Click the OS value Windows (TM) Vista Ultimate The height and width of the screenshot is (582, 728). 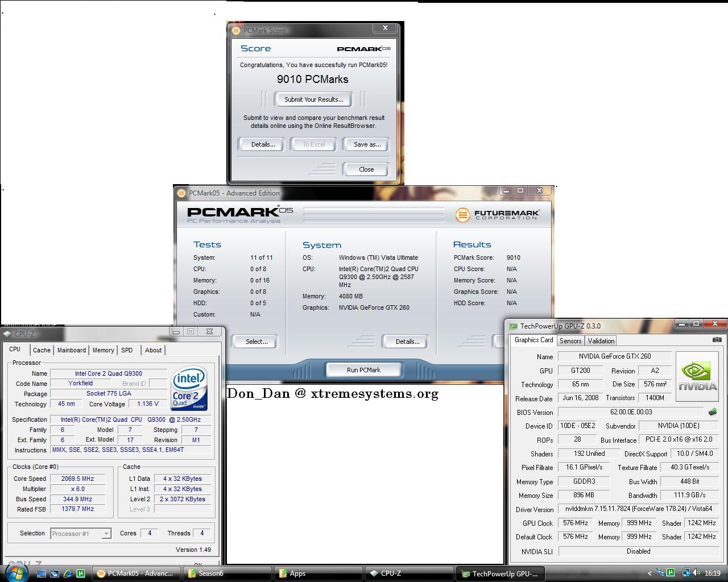(378, 257)
